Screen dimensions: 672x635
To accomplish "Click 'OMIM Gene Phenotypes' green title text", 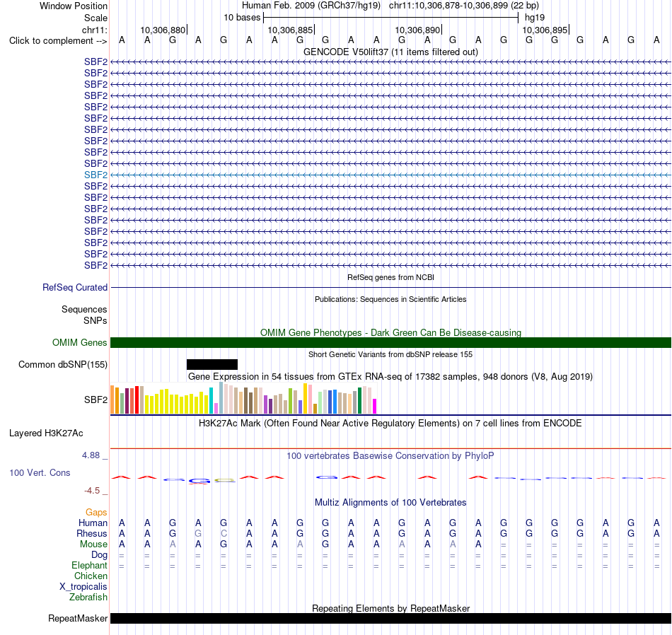I will (390, 332).
